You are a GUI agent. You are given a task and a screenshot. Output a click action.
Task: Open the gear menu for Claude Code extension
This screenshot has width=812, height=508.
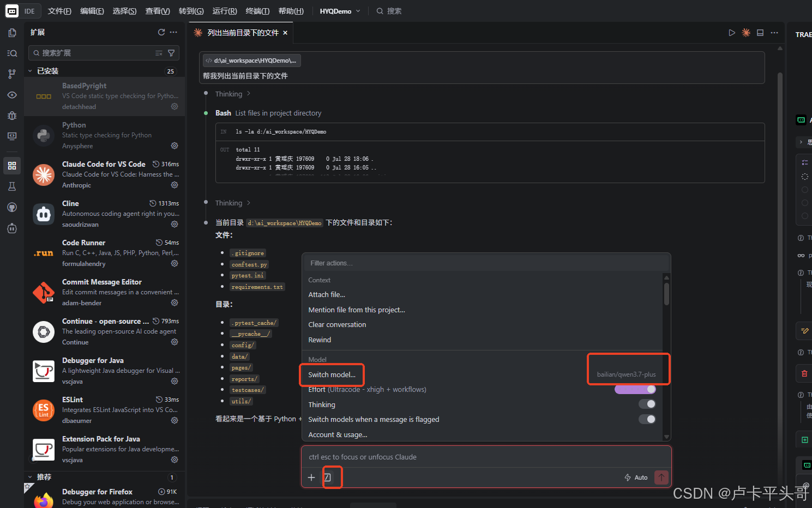(175, 185)
